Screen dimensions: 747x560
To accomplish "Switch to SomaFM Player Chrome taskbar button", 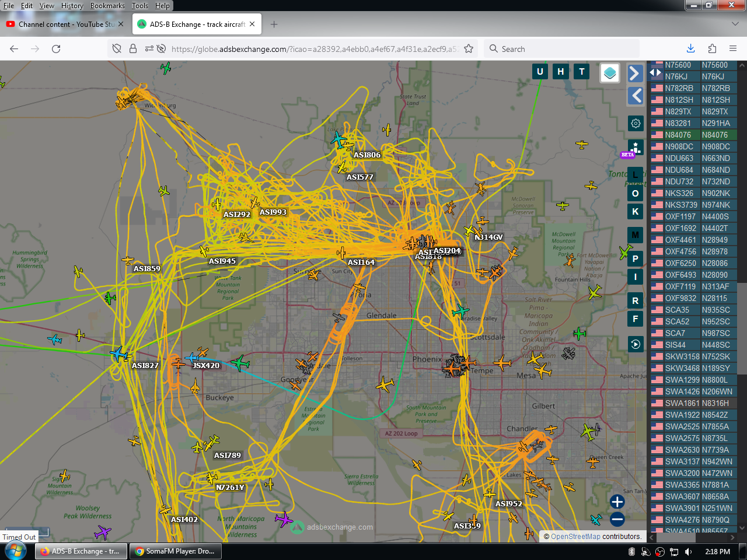I will pyautogui.click(x=175, y=551).
